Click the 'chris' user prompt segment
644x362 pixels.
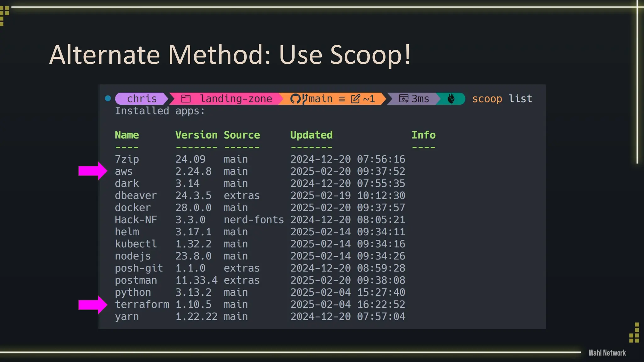coord(142,99)
